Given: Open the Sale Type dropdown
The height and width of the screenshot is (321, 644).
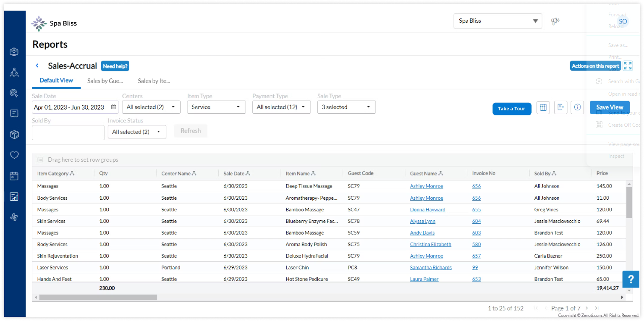Looking at the screenshot, I should [x=346, y=107].
